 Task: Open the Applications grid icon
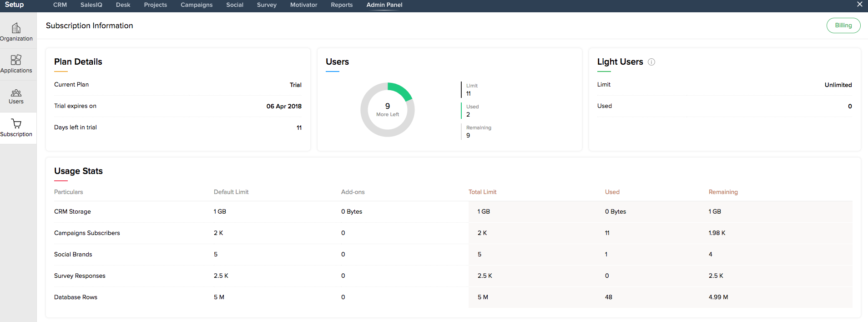(16, 60)
